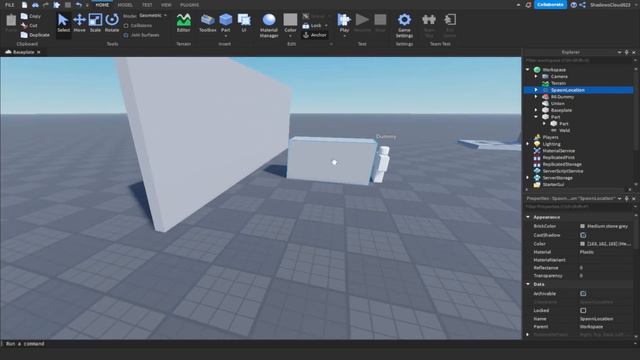Expand the Baseplate tree node
The height and width of the screenshot is (360, 640).
point(536,110)
